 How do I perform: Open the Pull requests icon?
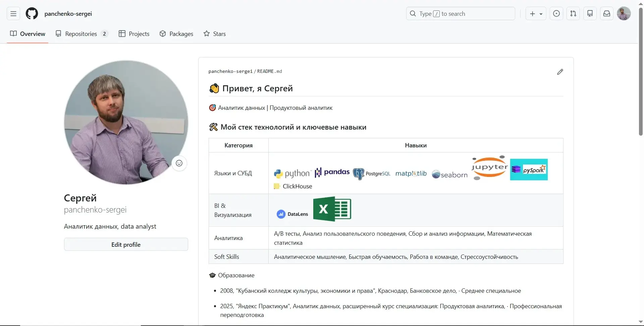pyautogui.click(x=573, y=13)
